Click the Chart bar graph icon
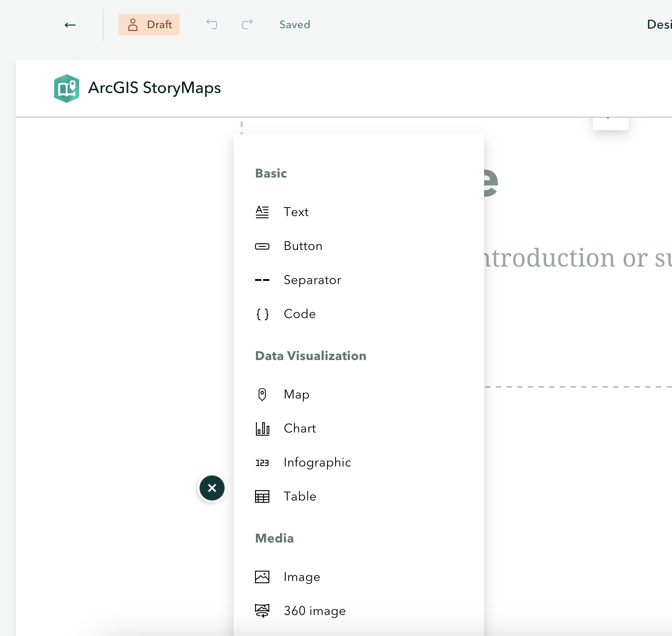The image size is (672, 636). tap(262, 428)
